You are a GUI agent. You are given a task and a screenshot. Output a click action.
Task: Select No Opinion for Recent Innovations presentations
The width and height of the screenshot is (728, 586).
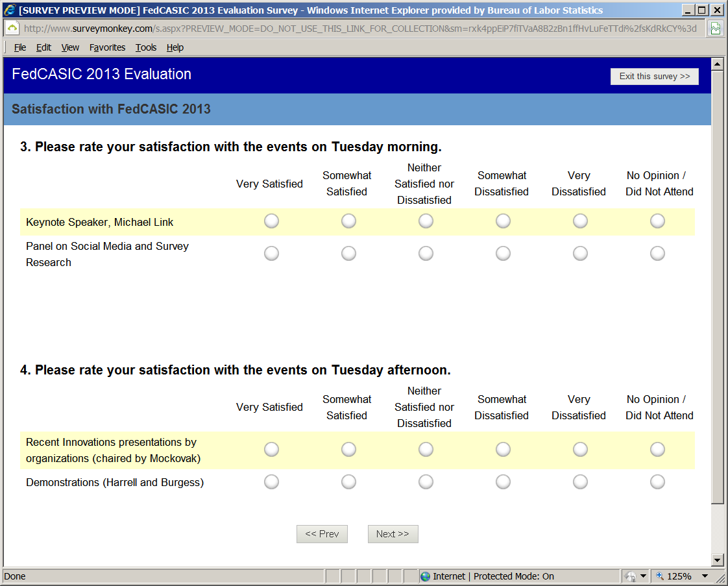pyautogui.click(x=657, y=450)
